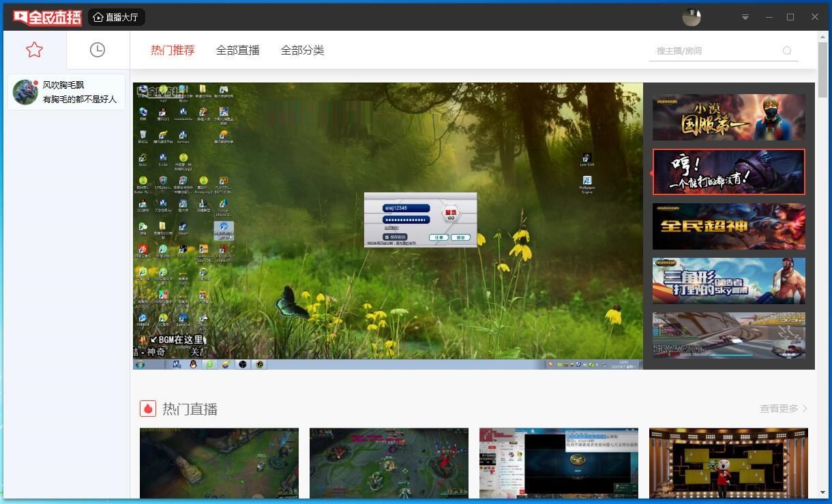Click the vertical scrollbar down arrow
This screenshot has height=504, width=832.
(x=822, y=492)
